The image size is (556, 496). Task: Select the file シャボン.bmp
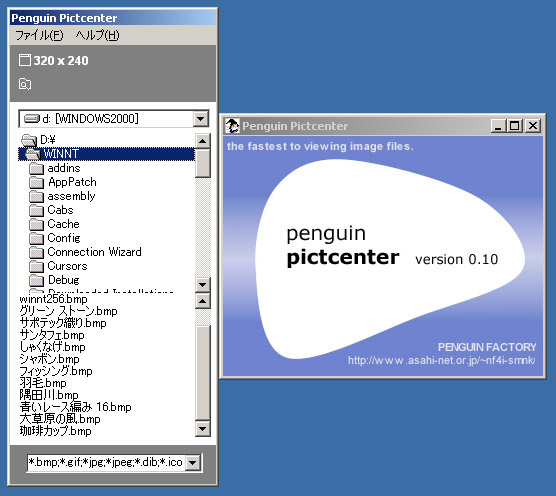click(50, 359)
